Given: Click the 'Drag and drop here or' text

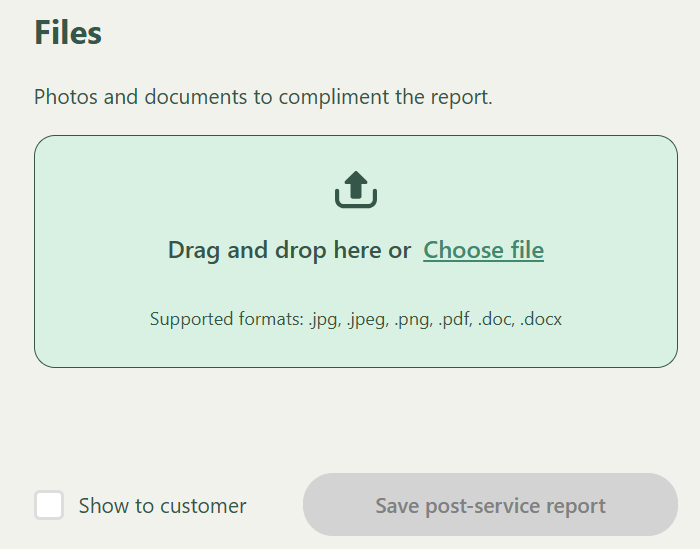Looking at the screenshot, I should (289, 250).
